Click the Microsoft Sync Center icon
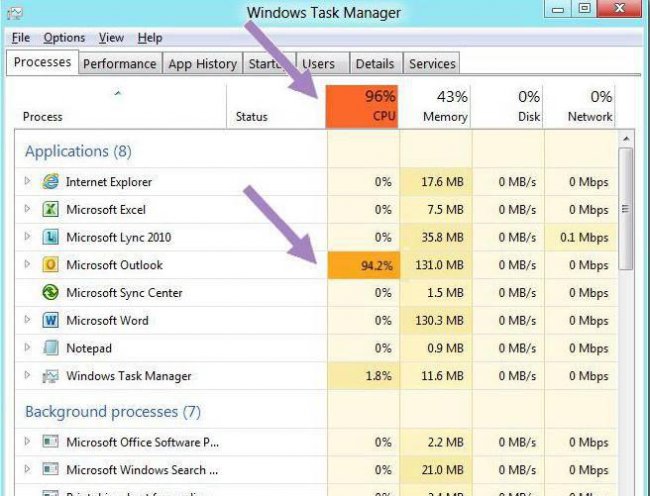This screenshot has height=496, width=650. coord(50,292)
